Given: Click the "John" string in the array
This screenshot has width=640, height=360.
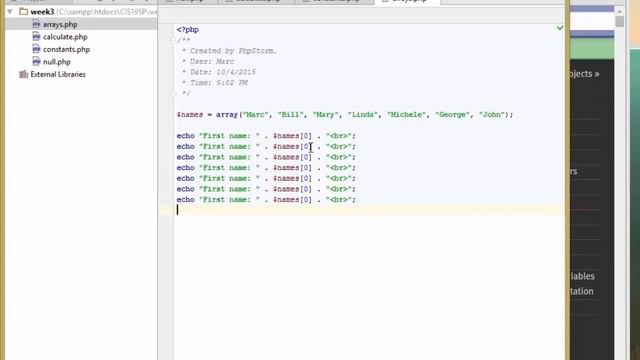Looking at the screenshot, I should [x=492, y=115].
